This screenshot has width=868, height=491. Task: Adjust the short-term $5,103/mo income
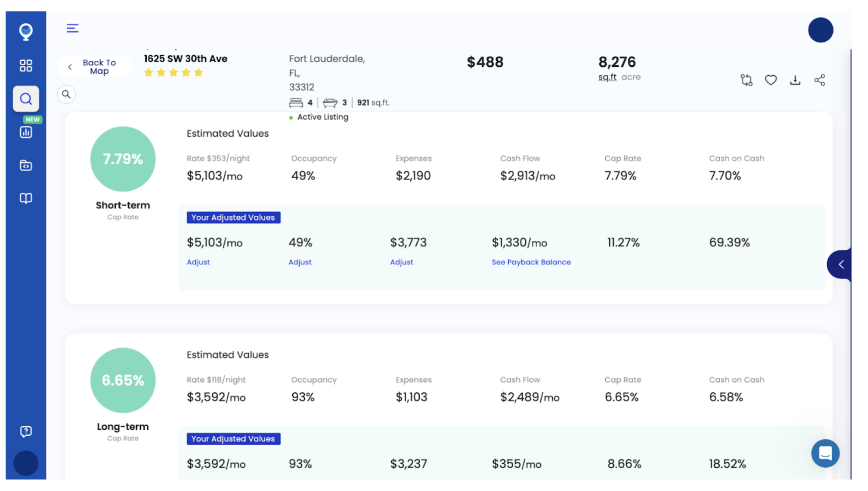click(198, 262)
